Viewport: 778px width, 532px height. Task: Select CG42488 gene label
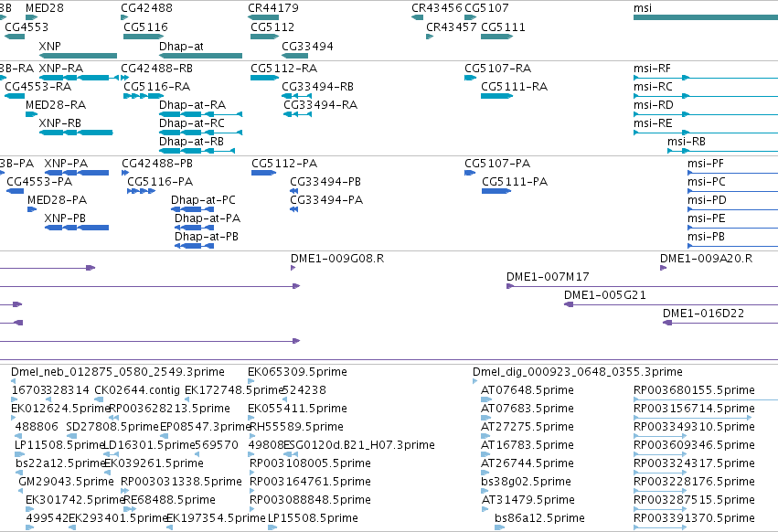tap(146, 8)
